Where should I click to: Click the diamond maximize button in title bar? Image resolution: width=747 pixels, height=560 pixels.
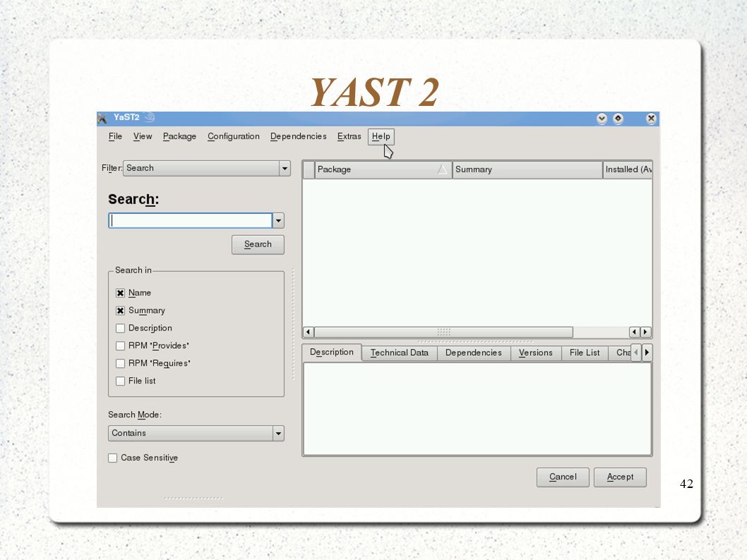[x=618, y=119]
